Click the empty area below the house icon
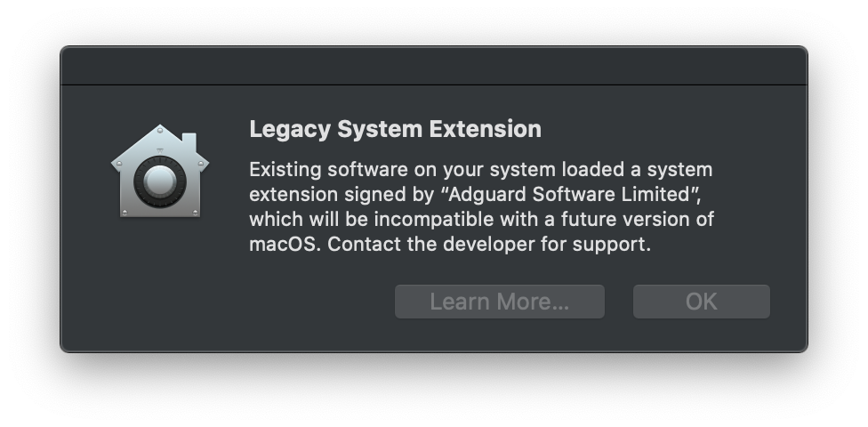This screenshot has width=868, height=427. tap(160, 285)
